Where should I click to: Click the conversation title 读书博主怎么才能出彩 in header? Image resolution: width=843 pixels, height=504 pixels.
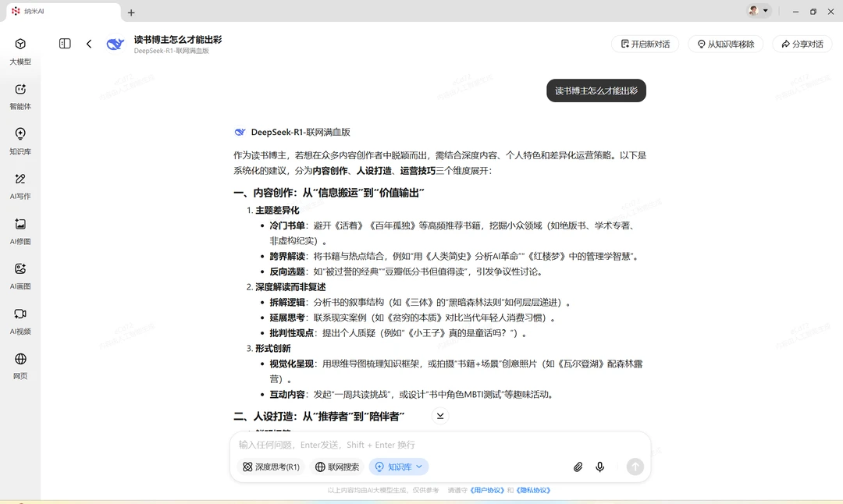(x=178, y=40)
